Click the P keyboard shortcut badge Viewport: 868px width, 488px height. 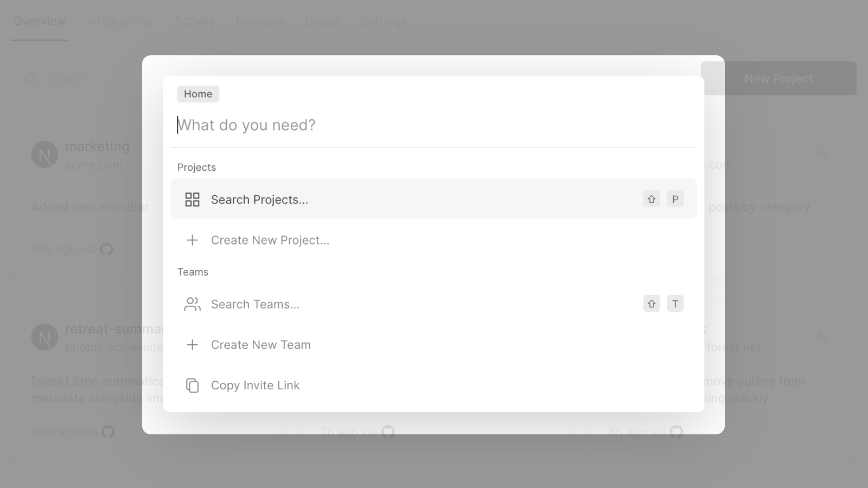coord(675,199)
